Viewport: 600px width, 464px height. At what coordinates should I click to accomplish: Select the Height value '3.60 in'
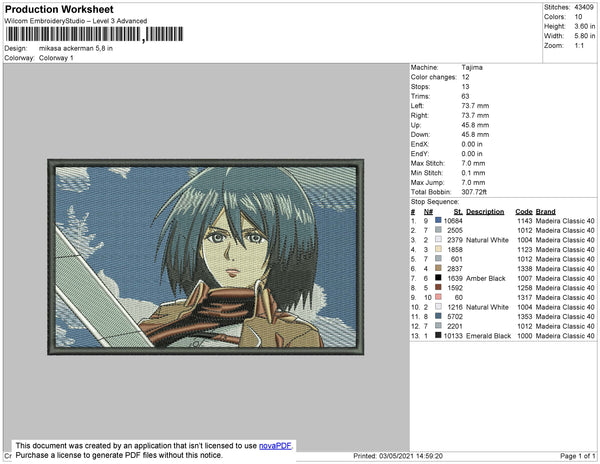tap(585, 26)
